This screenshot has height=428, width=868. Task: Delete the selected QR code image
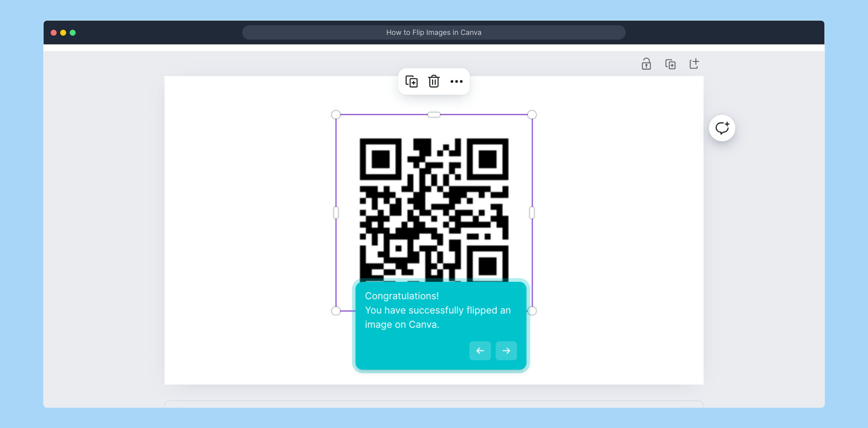pos(434,82)
